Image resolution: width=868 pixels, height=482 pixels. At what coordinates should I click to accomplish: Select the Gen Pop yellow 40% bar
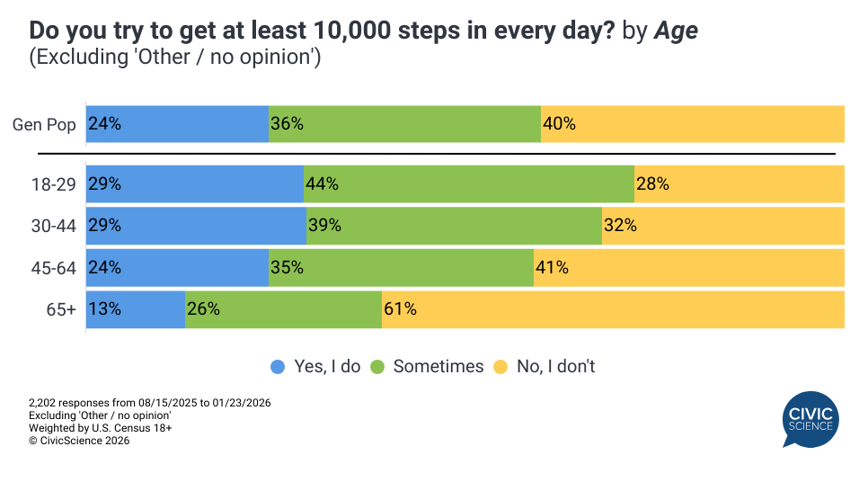pos(692,124)
